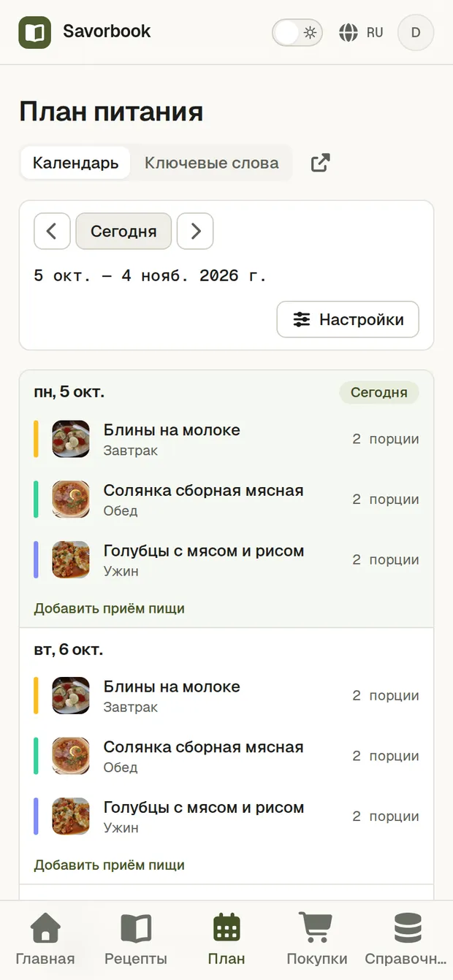
Task: Click Добавить приём пищи under пн, 5 окт.
Action: click(x=110, y=608)
